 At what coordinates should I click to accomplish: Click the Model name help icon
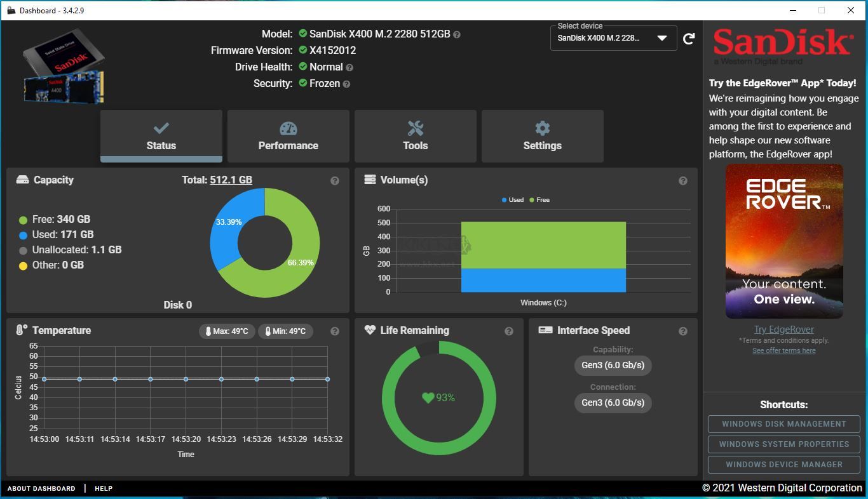click(x=456, y=34)
